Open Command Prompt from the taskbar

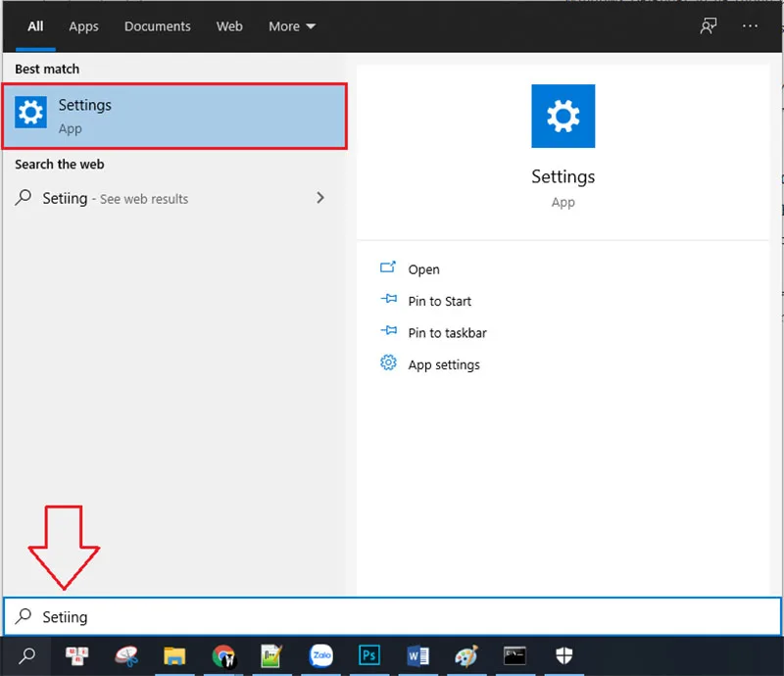[x=515, y=655]
